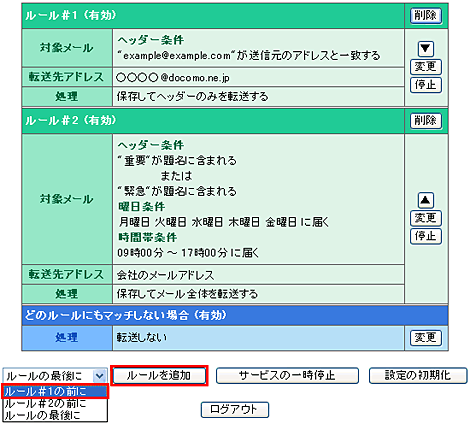Click 削除 button for ルール#2
The height and width of the screenshot is (424, 470).
pos(426,121)
